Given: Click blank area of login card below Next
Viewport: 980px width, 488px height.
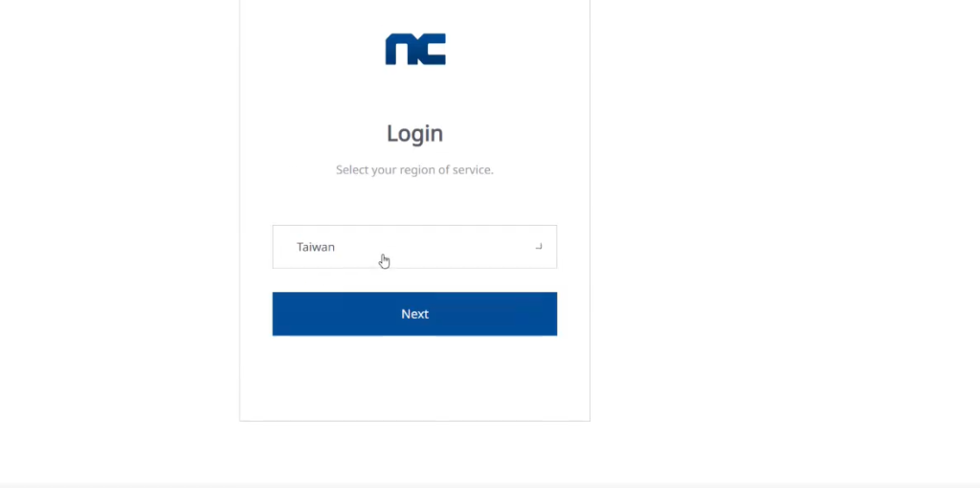Looking at the screenshot, I should coord(414,378).
